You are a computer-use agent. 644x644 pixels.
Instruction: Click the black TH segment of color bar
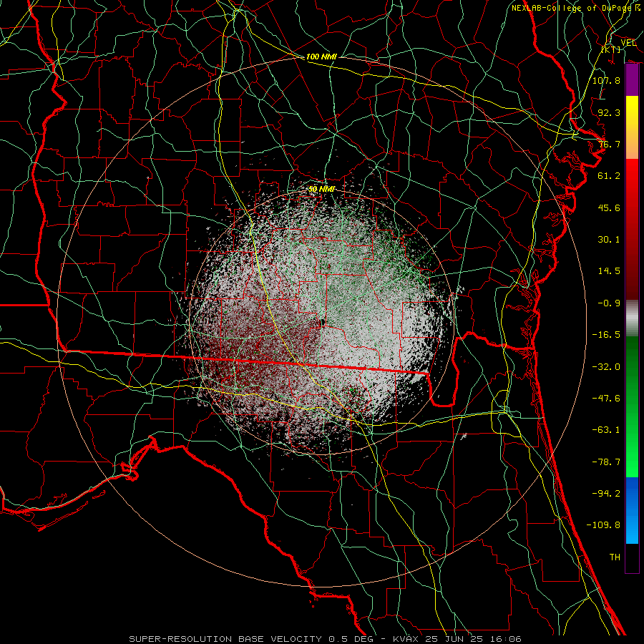632,557
